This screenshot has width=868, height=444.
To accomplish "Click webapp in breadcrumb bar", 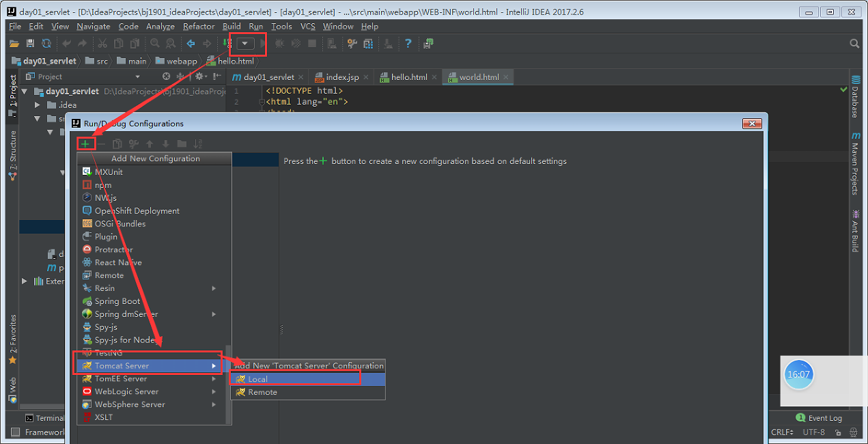I will 176,61.
